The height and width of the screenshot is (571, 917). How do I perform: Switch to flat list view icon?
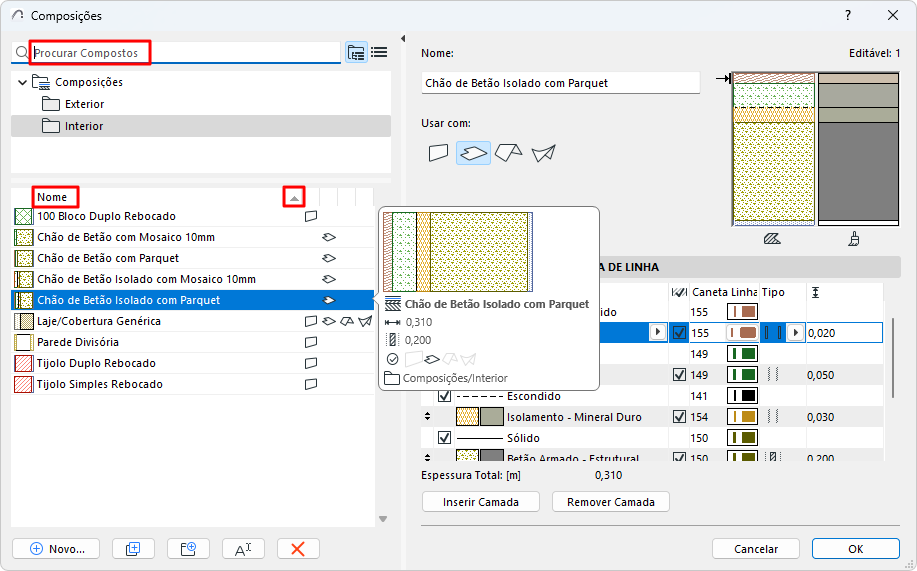(379, 52)
